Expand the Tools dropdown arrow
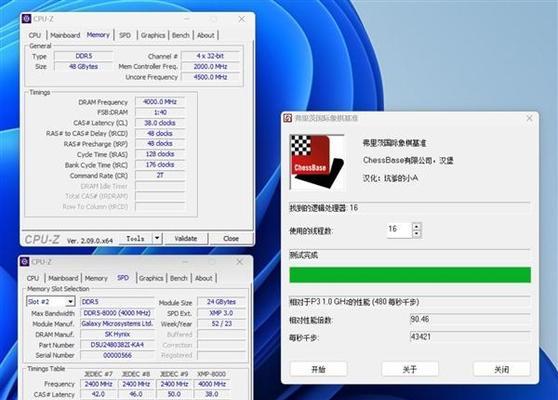Image resolution: width=558 pixels, height=400 pixels. (157, 238)
